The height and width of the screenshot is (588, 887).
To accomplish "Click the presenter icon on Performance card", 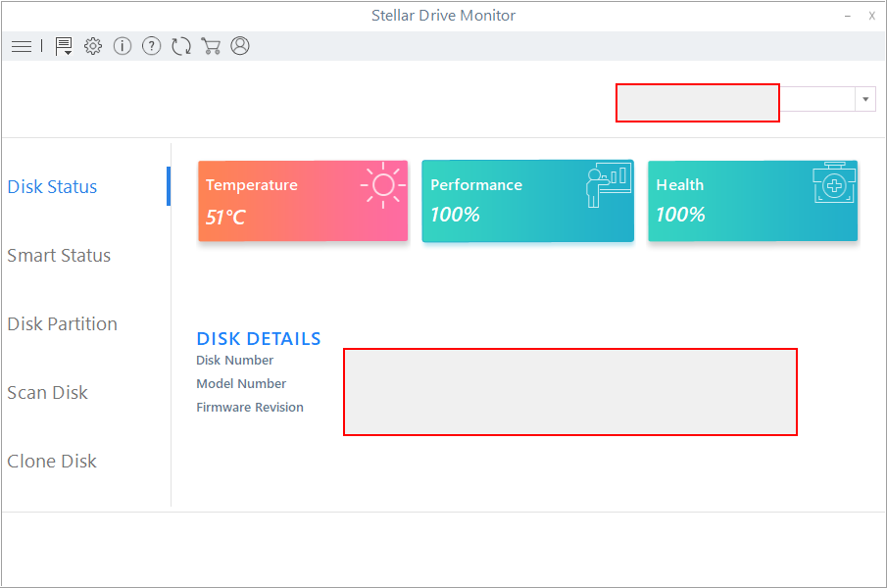I will pyautogui.click(x=608, y=185).
